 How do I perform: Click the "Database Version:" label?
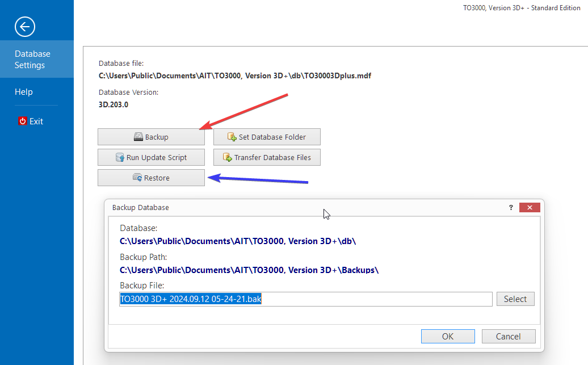[129, 92]
